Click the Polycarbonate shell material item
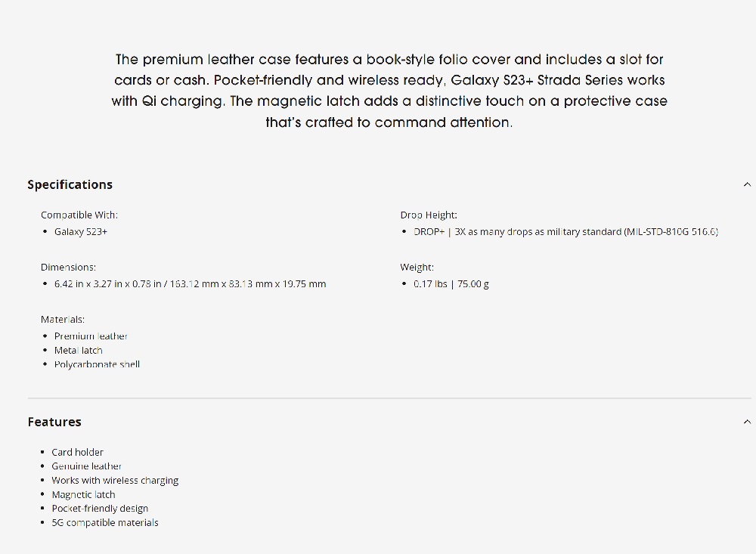Screen dimensions: 756x554 coord(97,364)
